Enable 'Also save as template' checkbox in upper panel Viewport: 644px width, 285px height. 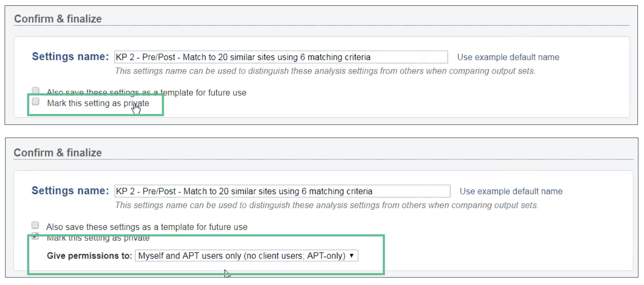[36, 90]
